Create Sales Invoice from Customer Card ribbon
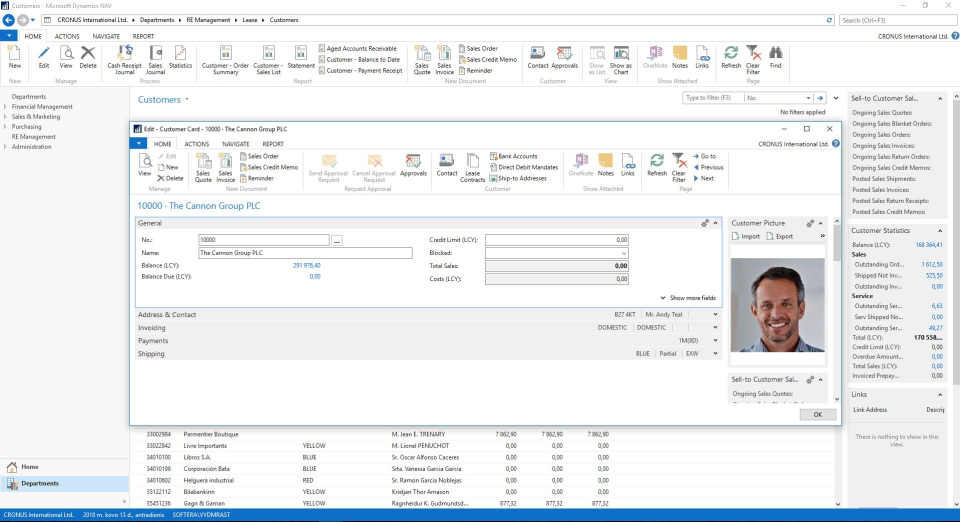Image resolution: width=960 pixels, height=522 pixels. coord(225,168)
